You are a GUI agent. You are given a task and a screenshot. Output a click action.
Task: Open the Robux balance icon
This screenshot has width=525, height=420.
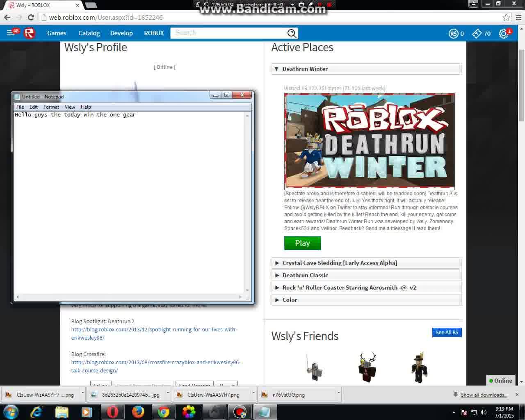[x=453, y=34]
